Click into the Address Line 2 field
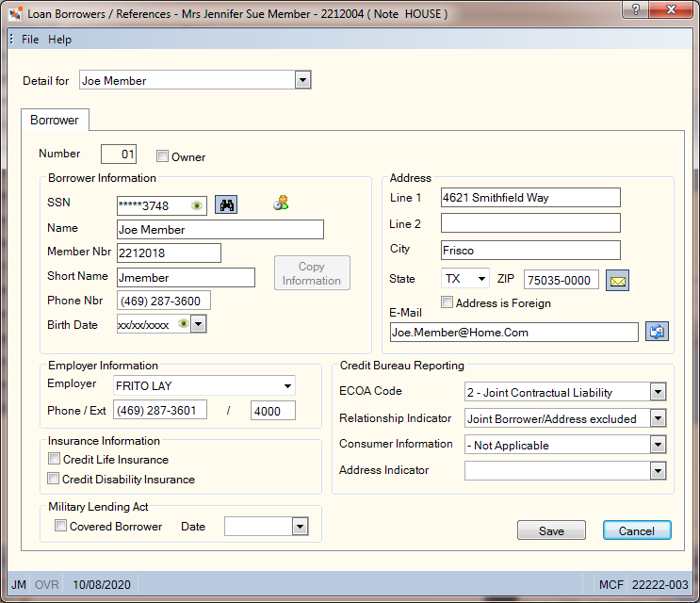This screenshot has width=700, height=603. [530, 222]
